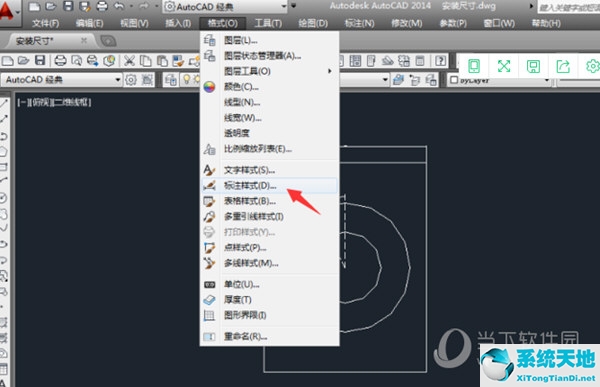Click the Plot printer icon in quick access toolbar
Screen dimensions: 600x387
click(102, 6)
